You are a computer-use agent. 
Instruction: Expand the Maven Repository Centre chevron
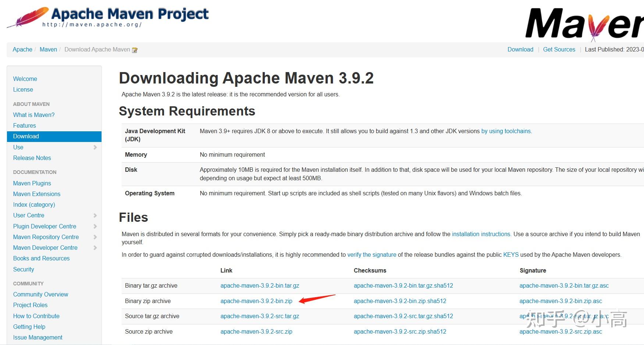(x=95, y=237)
